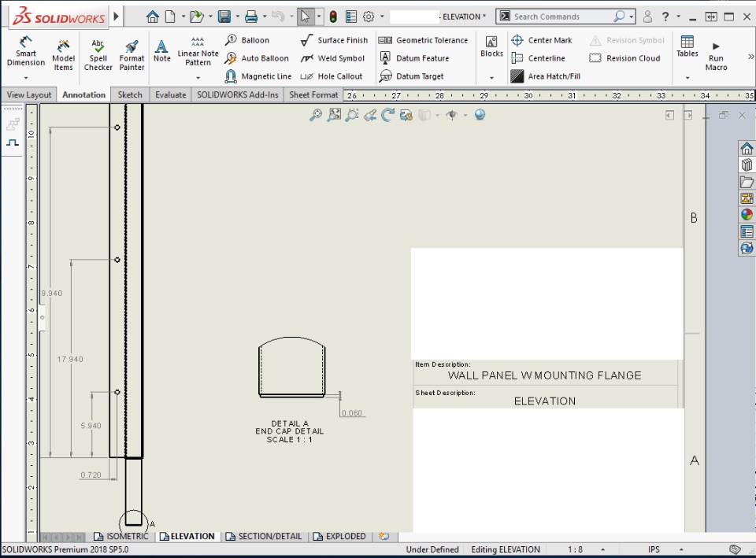Open the Tables dropdown menu
756x558 pixels.
(687, 78)
